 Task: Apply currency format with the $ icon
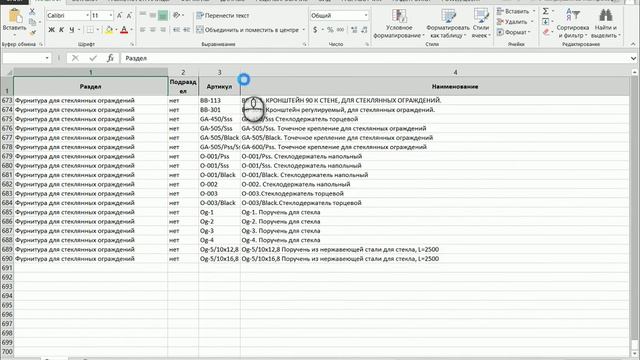click(x=315, y=30)
